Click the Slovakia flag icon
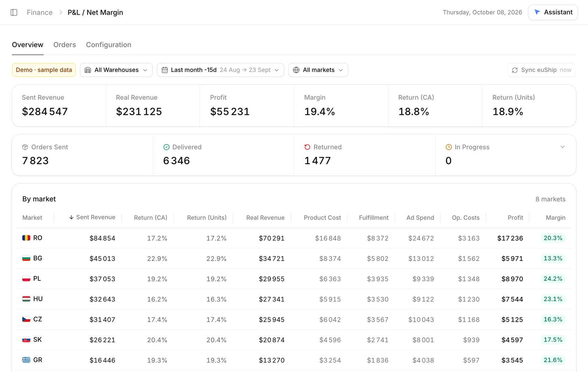 click(26, 340)
